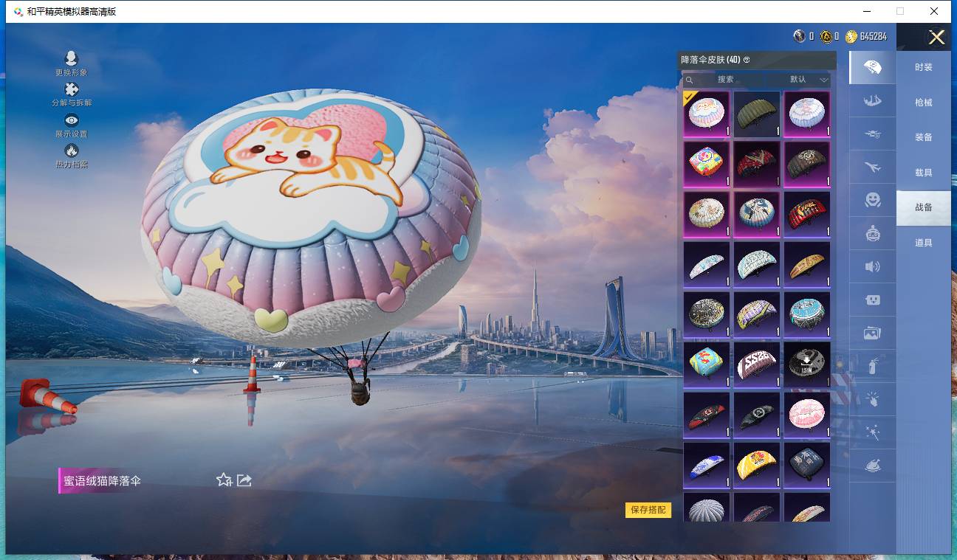957x560 pixels.
Task: Click the help icon beside 降落伞皮肤 (40)
Action: (747, 60)
